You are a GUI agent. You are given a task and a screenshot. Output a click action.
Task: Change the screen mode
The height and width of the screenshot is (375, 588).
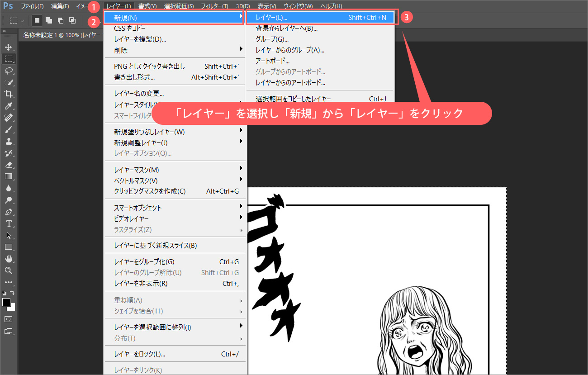(x=8, y=331)
